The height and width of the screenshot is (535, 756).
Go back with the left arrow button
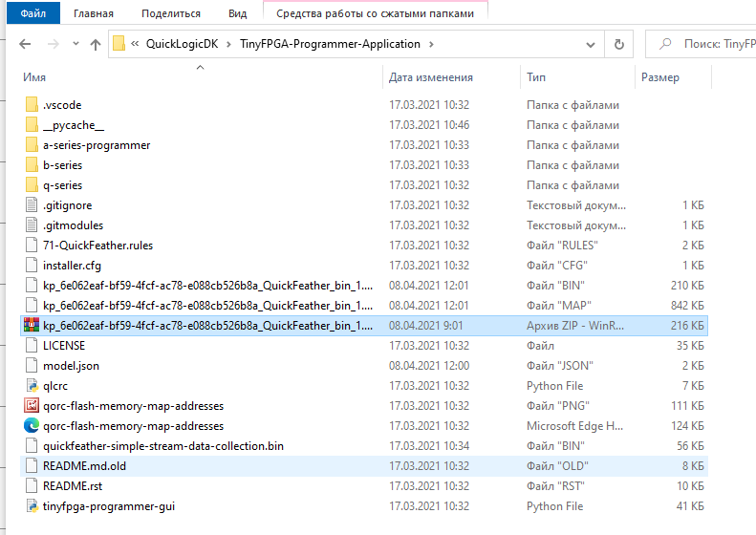point(25,44)
